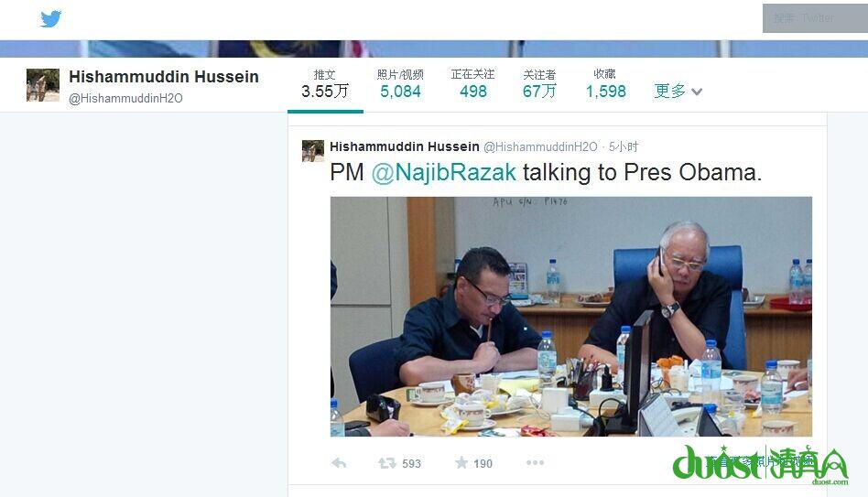
Task: Reply to the tweet with arrow icon
Action: pos(339,463)
